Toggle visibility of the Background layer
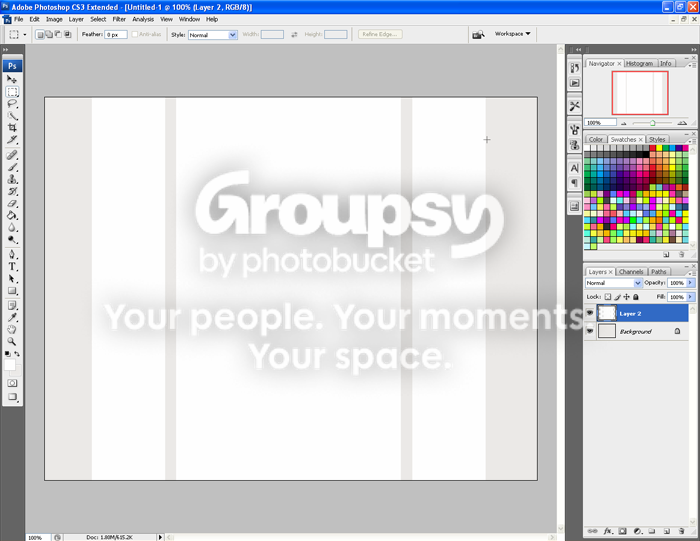 coord(590,331)
